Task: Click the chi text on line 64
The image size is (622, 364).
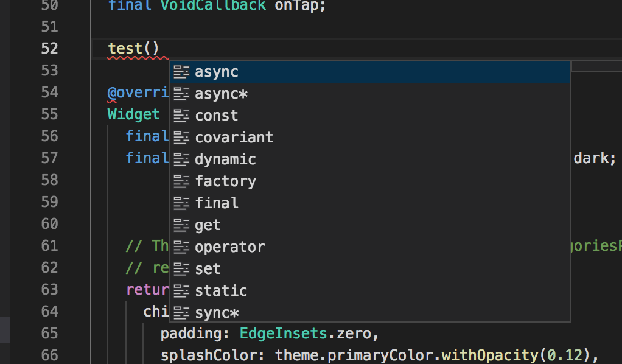Action: (156, 312)
